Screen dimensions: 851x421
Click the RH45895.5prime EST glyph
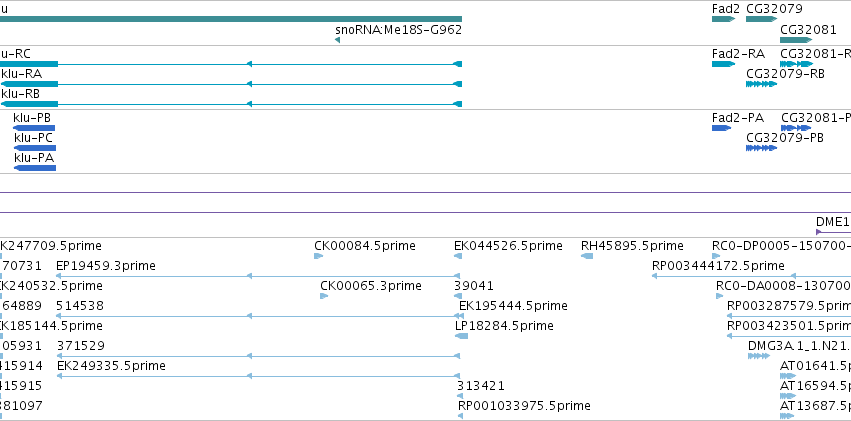point(587,256)
